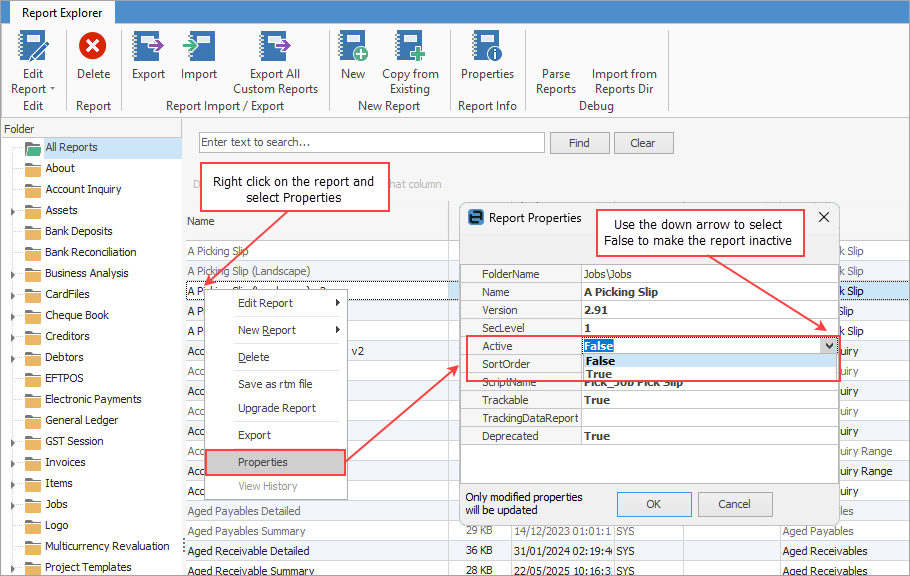Click the New report icon
This screenshot has width=910, height=576.
(x=353, y=46)
